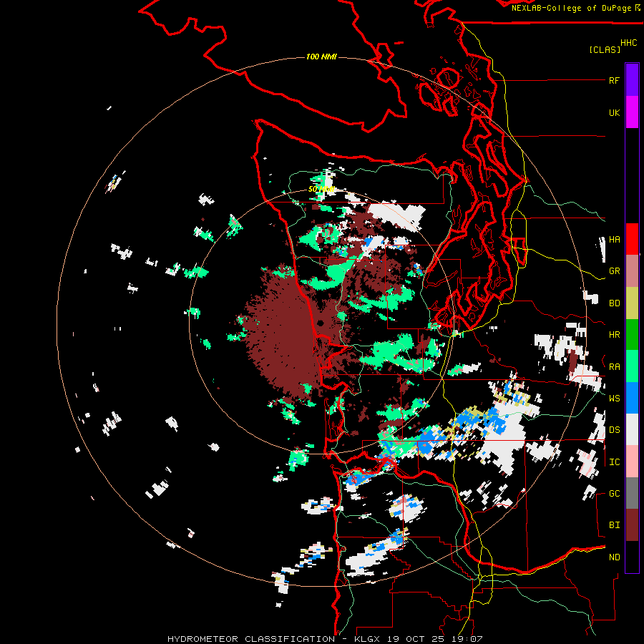This screenshot has width=644, height=644.
Task: Click the HYDROMETEOR CLASSIFICATION title text
Action: [251, 639]
